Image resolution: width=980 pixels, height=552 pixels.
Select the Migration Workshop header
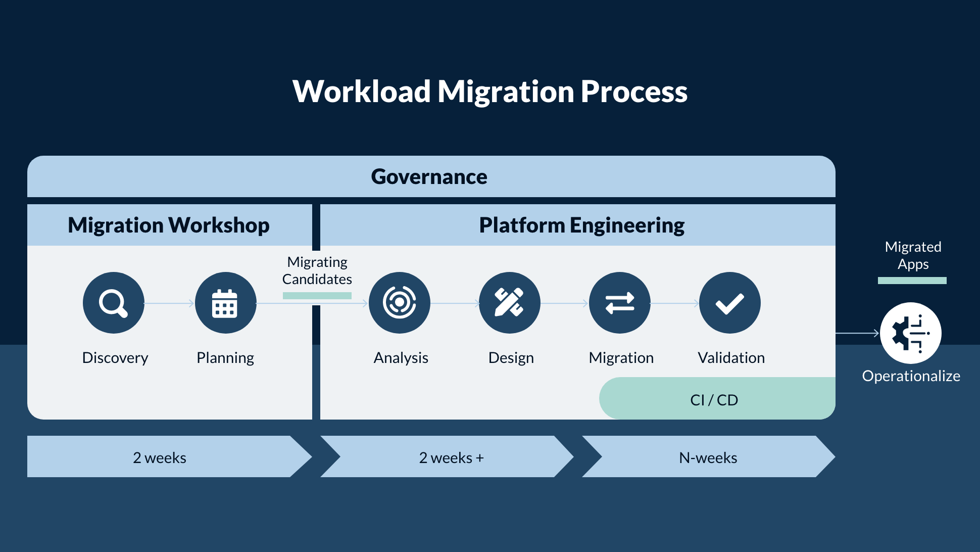[x=169, y=225]
